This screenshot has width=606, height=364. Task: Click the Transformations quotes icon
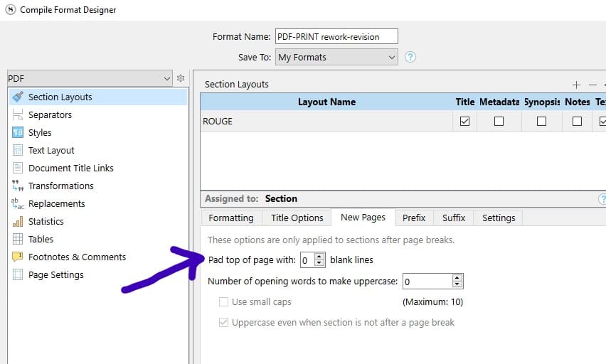18,186
